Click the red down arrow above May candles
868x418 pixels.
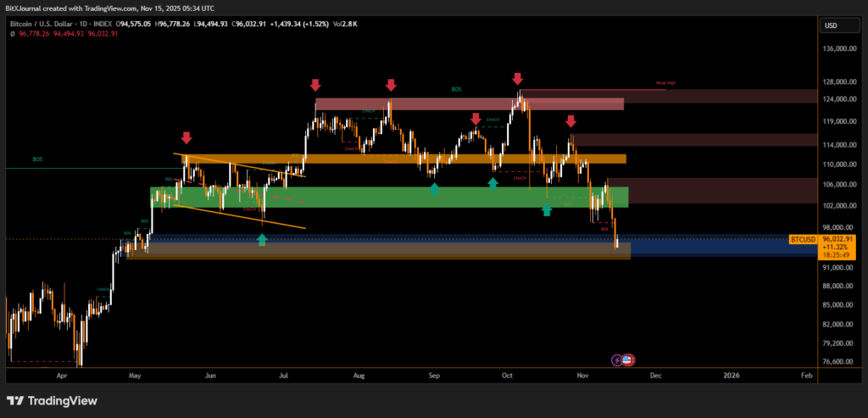coord(186,137)
